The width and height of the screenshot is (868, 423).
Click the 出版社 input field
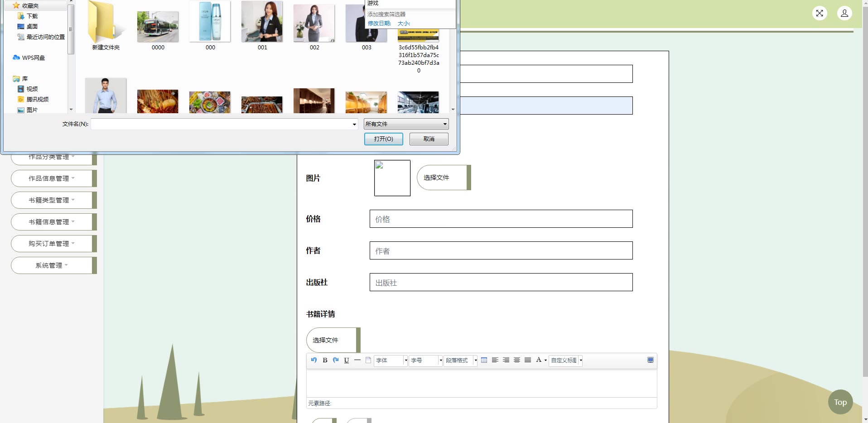pyautogui.click(x=501, y=282)
